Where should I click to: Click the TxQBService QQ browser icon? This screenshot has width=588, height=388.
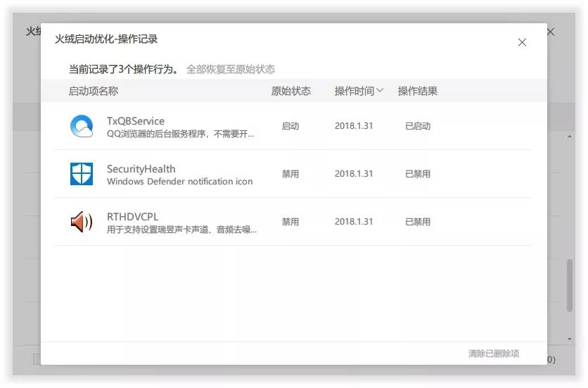(82, 126)
